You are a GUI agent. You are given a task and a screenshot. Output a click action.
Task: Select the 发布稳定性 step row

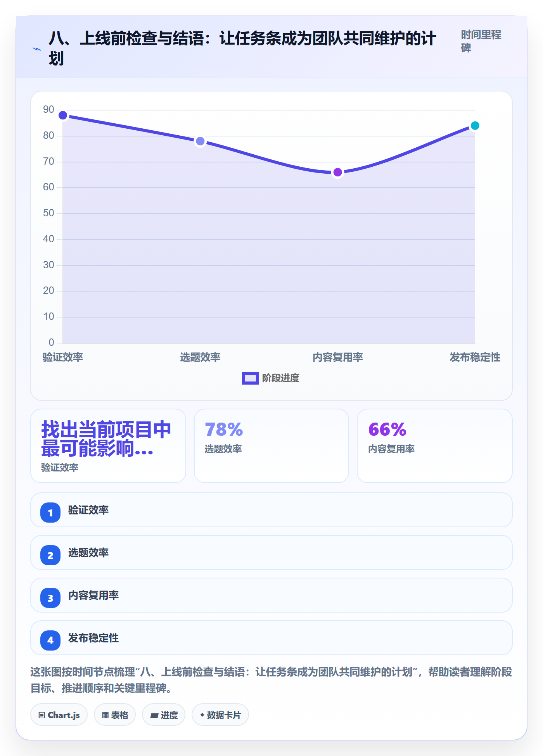point(271,638)
